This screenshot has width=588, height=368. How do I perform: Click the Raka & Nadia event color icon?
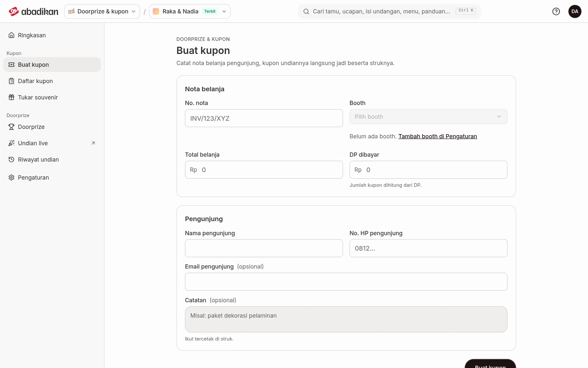(156, 11)
